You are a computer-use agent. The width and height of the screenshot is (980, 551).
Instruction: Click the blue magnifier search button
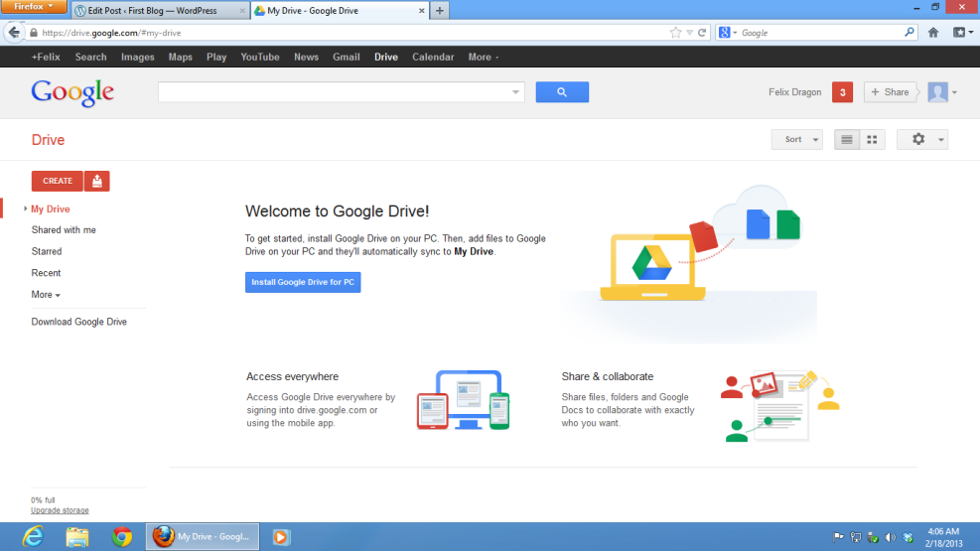click(562, 92)
